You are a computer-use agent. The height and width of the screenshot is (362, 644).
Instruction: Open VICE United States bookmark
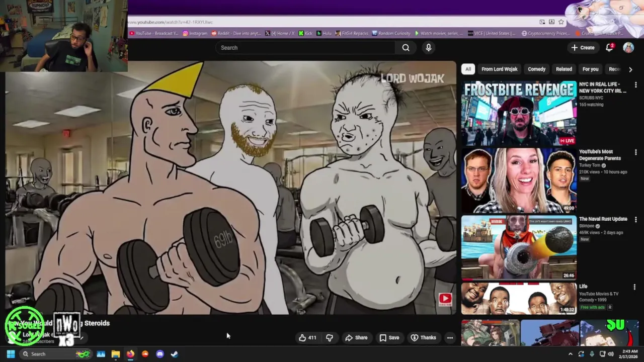tap(491, 33)
